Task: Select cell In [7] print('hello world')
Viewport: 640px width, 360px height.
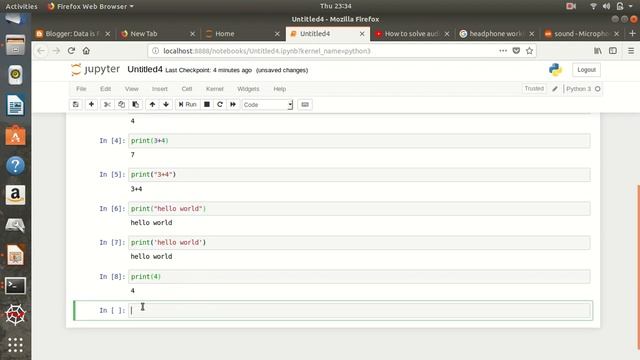Action: [360, 243]
